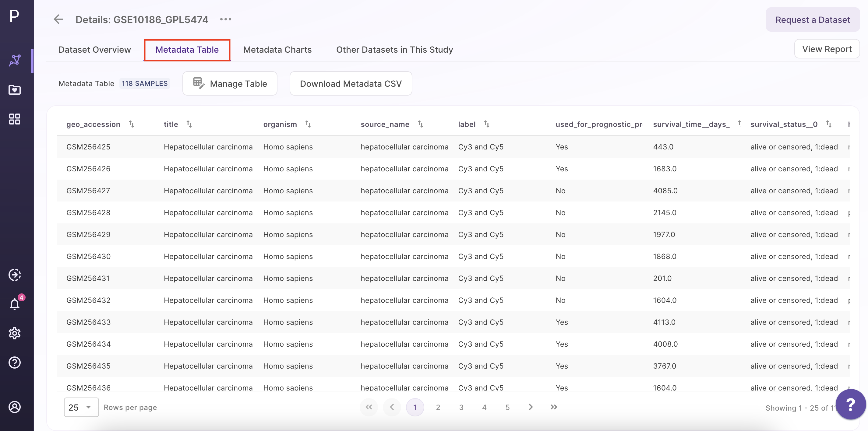Sort by geo_accession column
This screenshot has width=868, height=431.
coord(131,124)
